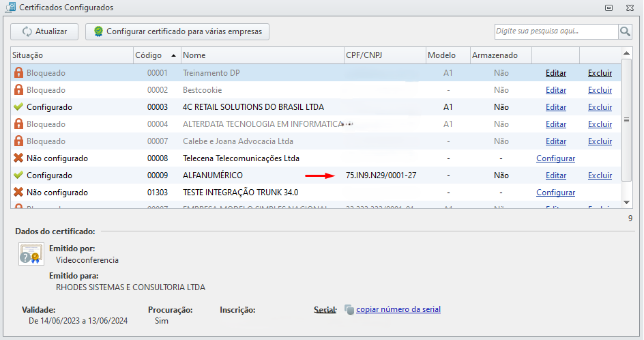Viewport: 644px width, 340px height.
Task: Configure certificate for TESTE INTEGRAÇÃO TRUNK 34.0
Action: 555,193
